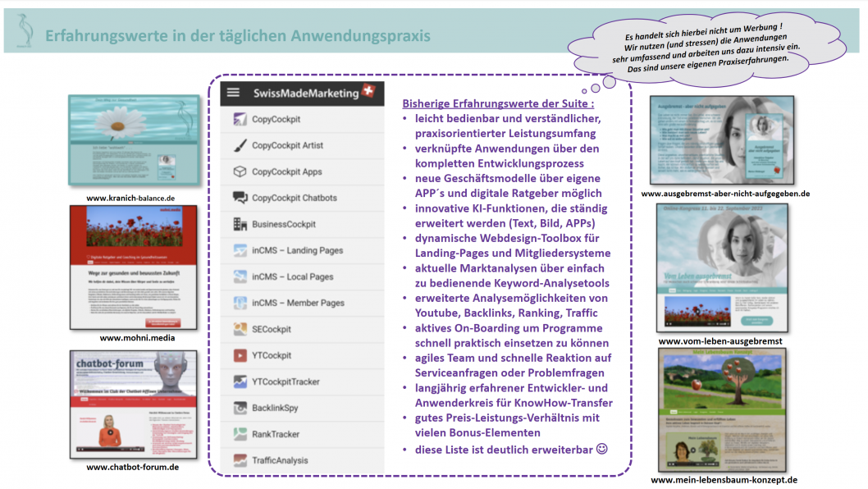Open the chatbot-forum robot thumbnail
Screen dimensions: 868x489
(x=134, y=404)
